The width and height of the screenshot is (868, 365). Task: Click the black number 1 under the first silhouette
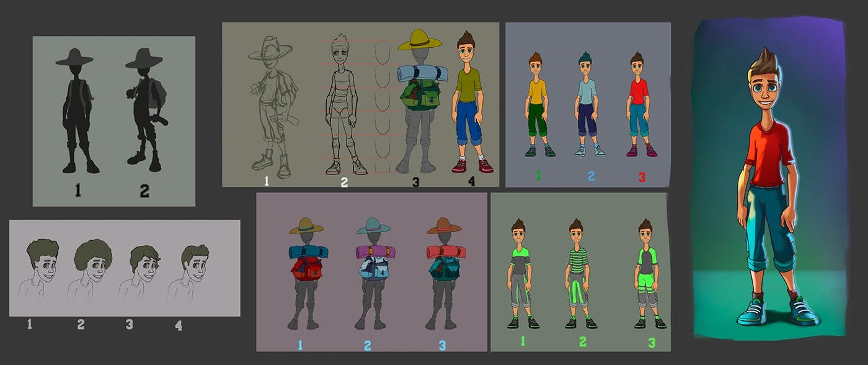click(78, 190)
